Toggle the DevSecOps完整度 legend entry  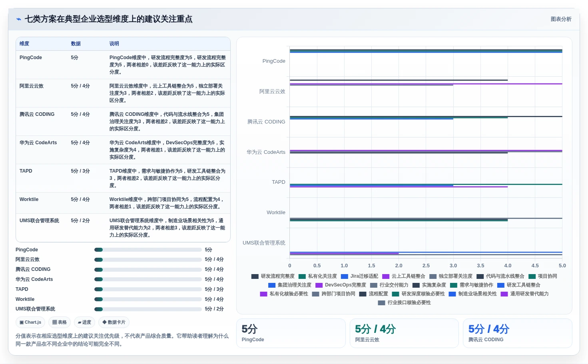341,285
